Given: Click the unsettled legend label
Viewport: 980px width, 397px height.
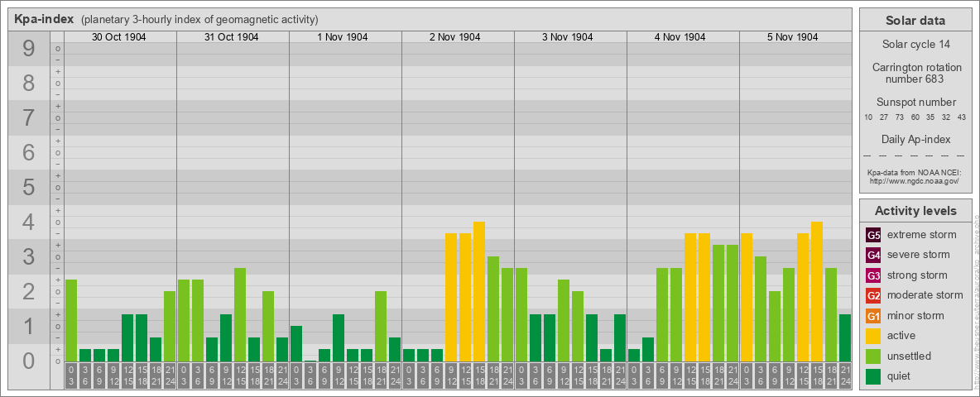Looking at the screenshot, I should pos(910,356).
